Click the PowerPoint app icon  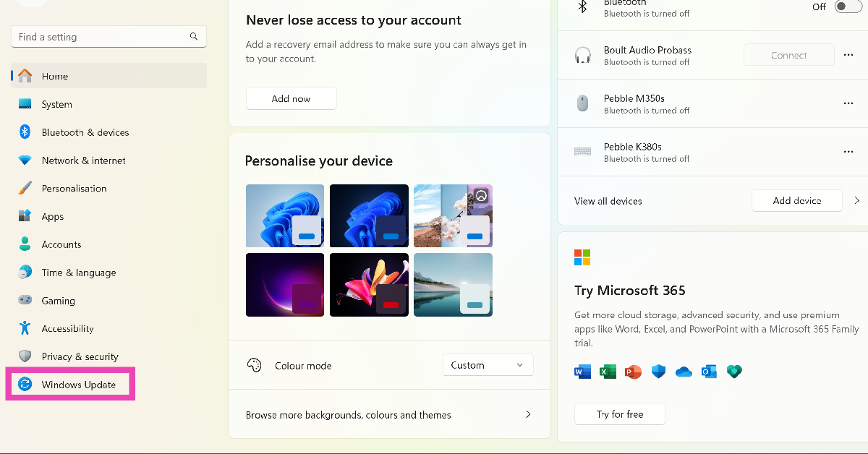pyautogui.click(x=633, y=372)
